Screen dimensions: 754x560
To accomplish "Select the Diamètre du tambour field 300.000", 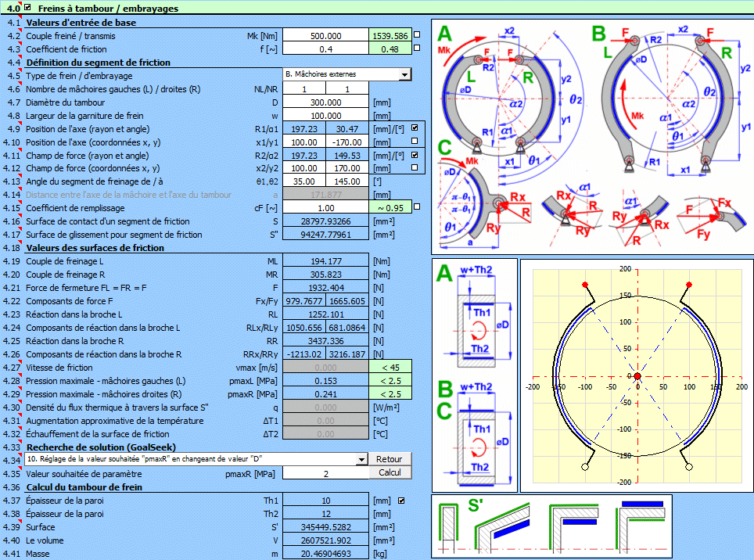I will tap(326, 102).
